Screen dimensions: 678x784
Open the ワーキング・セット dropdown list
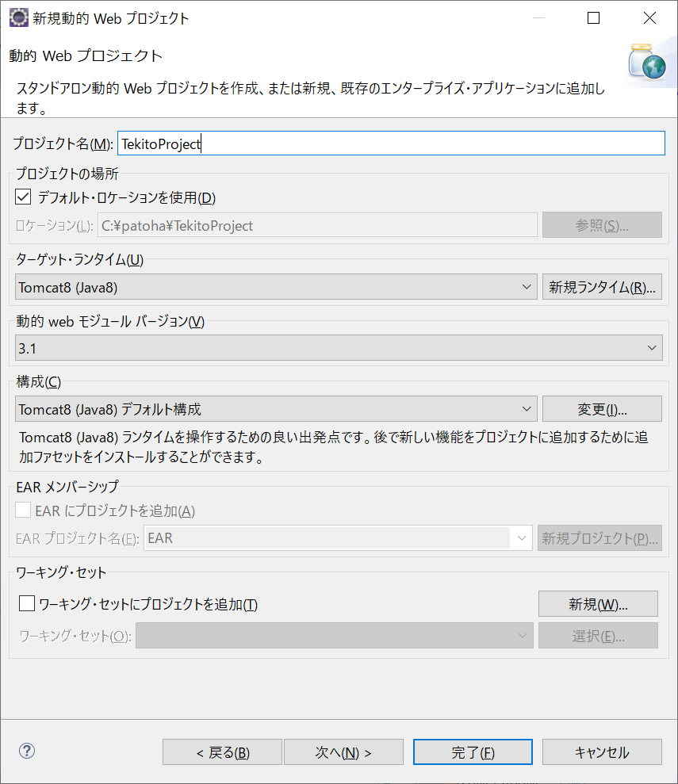(x=335, y=636)
